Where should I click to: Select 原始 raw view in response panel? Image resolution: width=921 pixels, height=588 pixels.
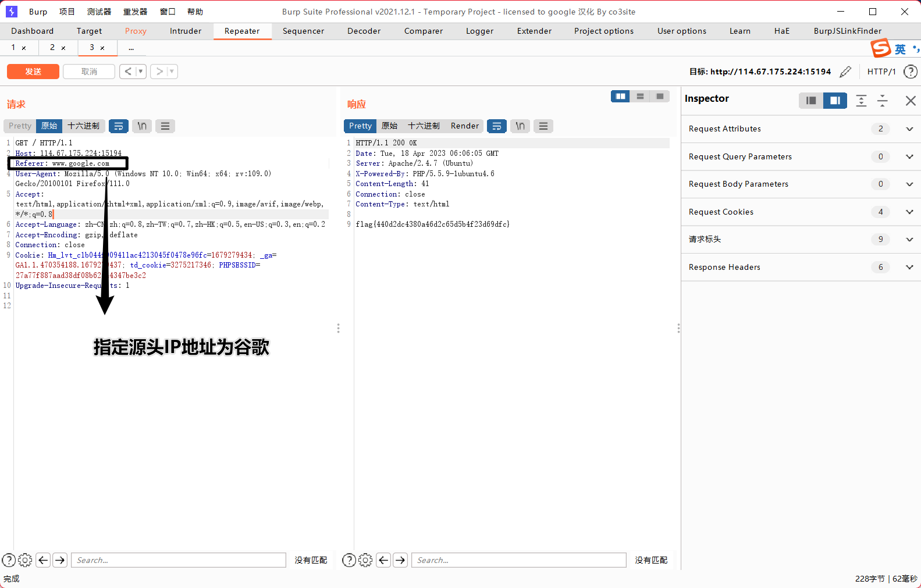click(389, 126)
